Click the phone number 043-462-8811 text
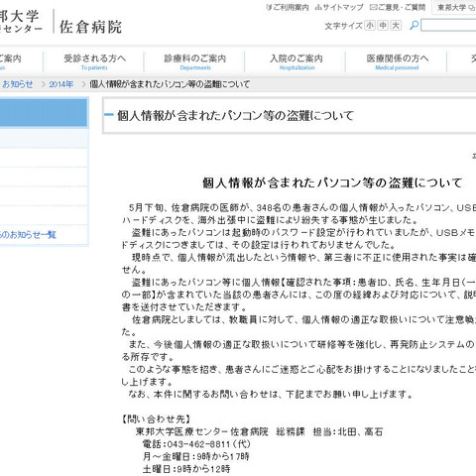 coord(199,444)
